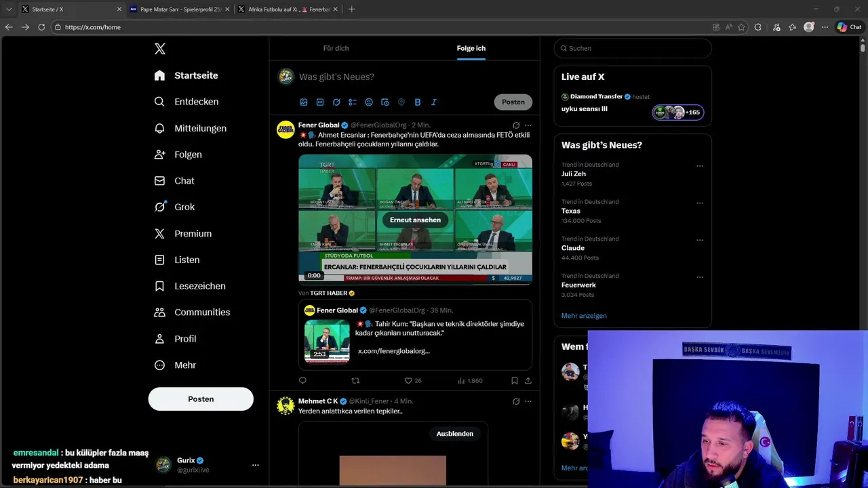Reload the page in the browser
Screen dimensions: 868x488
point(41,27)
